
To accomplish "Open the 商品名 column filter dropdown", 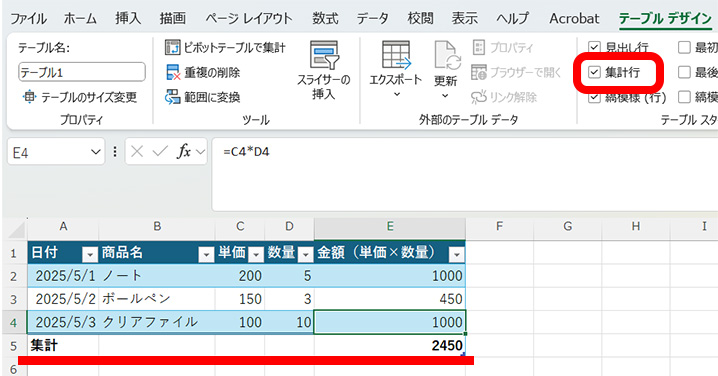I will click(x=206, y=254).
